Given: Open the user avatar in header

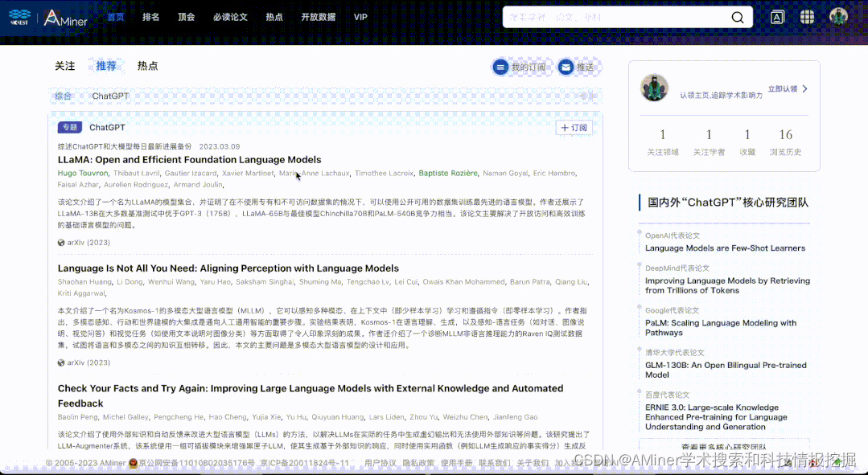Looking at the screenshot, I should tap(838, 17).
